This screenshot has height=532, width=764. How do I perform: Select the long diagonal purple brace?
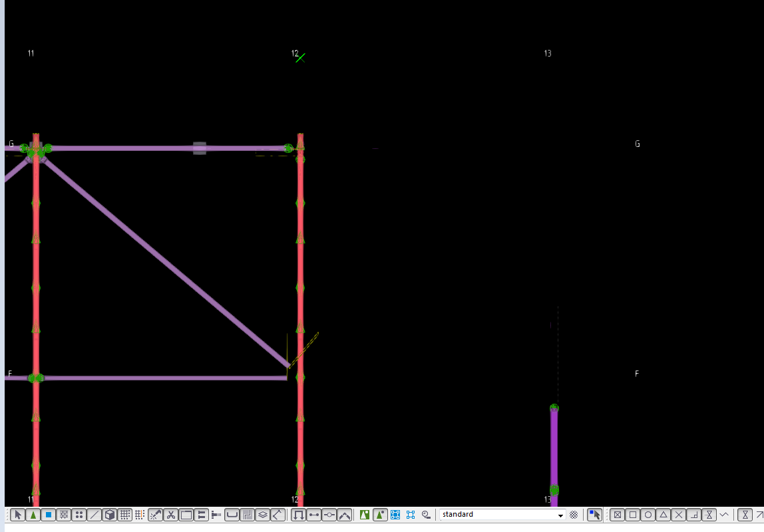pyautogui.click(x=166, y=263)
